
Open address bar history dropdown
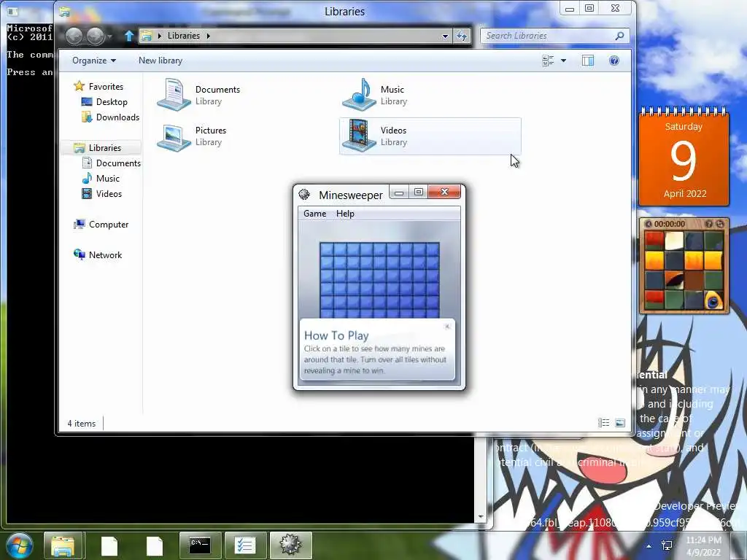tap(445, 36)
